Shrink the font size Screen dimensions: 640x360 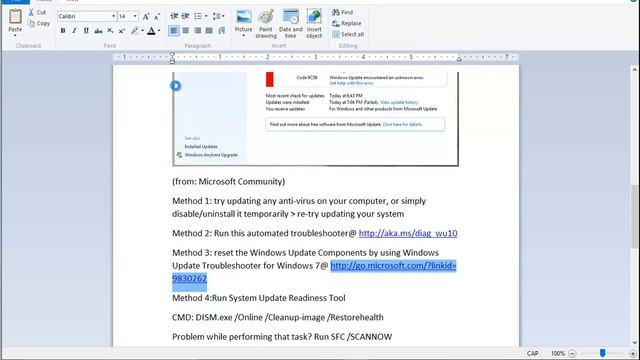point(157,16)
